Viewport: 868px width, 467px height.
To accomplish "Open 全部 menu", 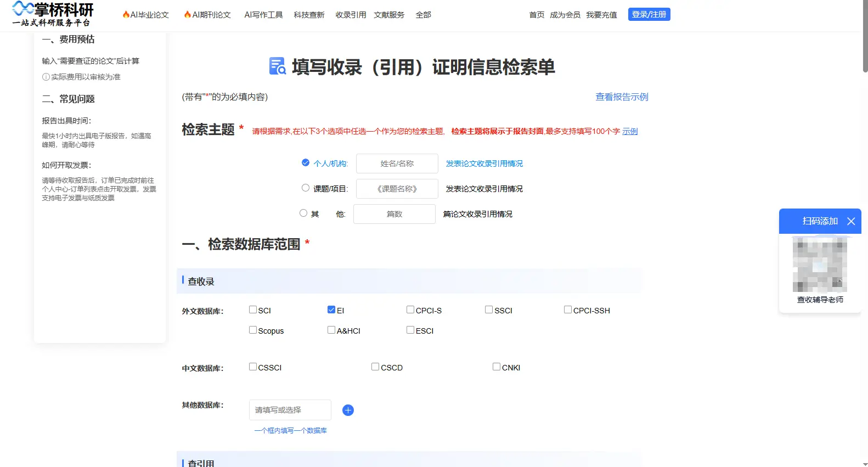I will (423, 15).
